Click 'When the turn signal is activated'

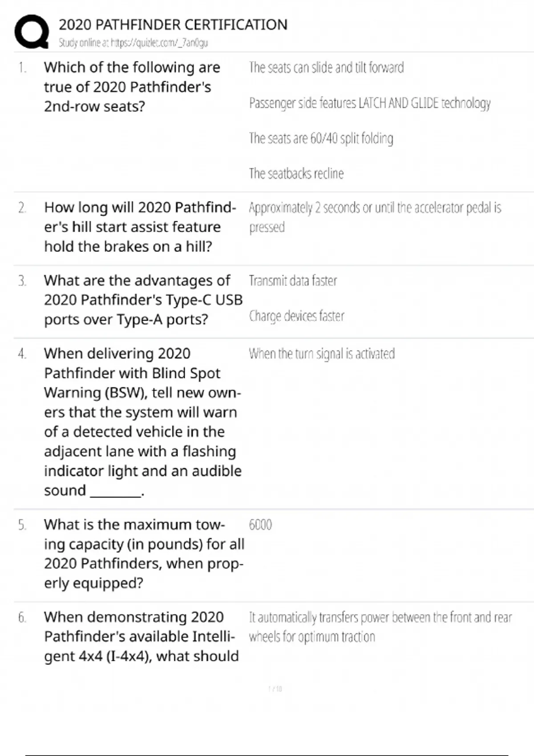coord(322,354)
